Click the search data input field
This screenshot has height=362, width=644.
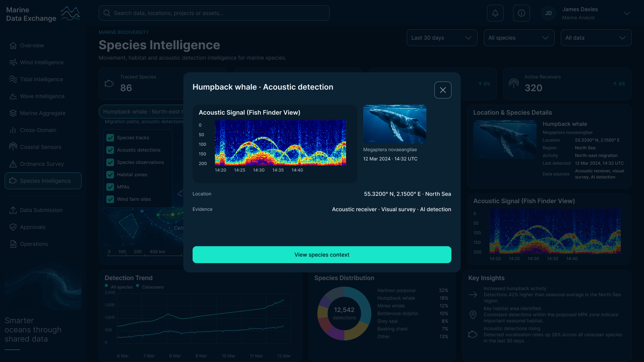tap(214, 13)
